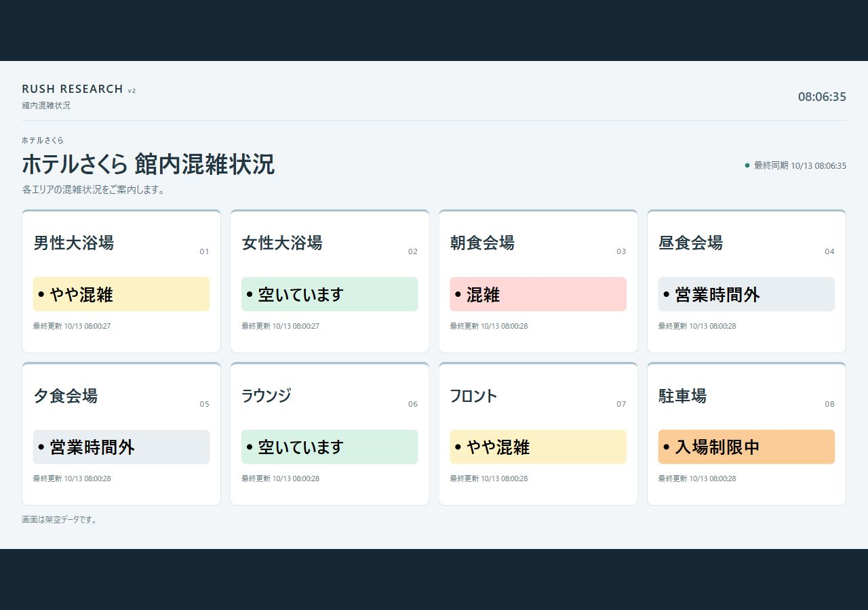Select the 営業時間外 badge in 昼食会場

[x=747, y=294]
